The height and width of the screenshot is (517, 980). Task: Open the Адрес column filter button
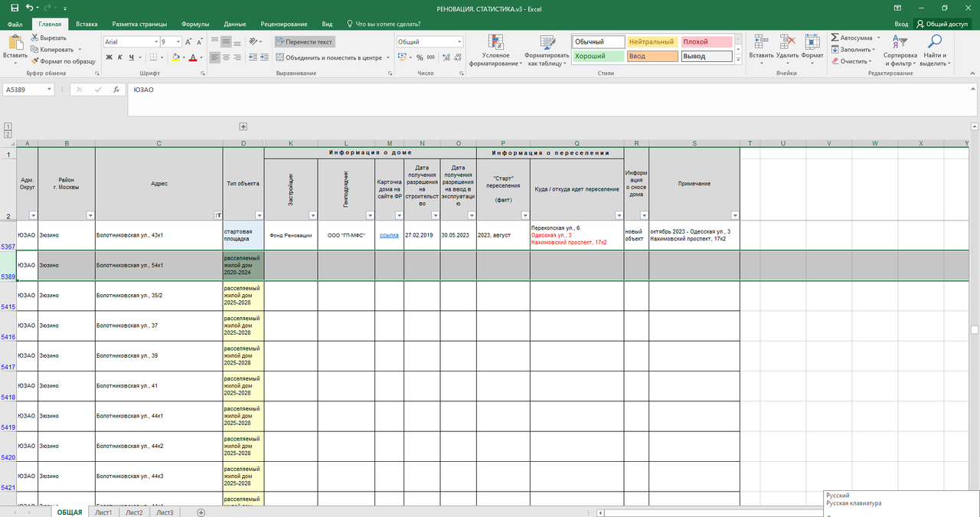click(x=218, y=216)
